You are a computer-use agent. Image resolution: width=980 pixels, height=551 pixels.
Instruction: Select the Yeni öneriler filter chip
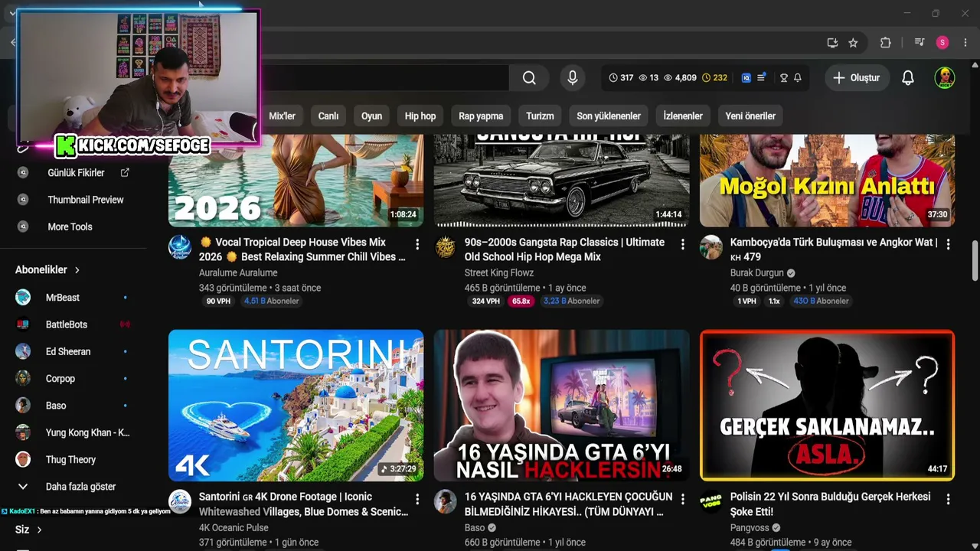pos(750,116)
